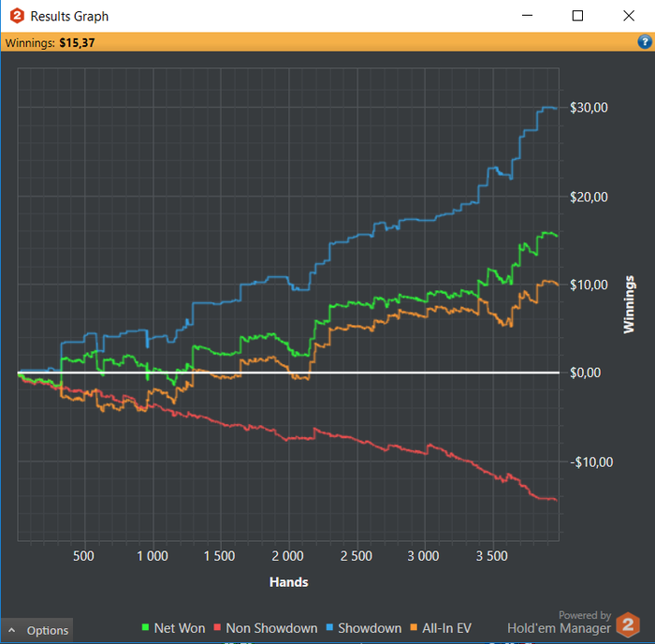Click the red Non Showdown color square
The image size is (655, 644).
[217, 627]
